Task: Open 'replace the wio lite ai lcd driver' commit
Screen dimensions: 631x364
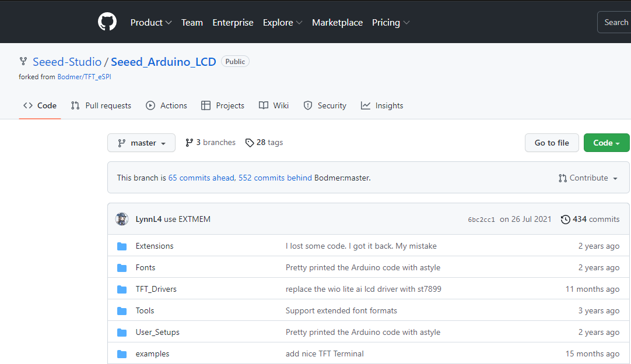Action: point(363,289)
